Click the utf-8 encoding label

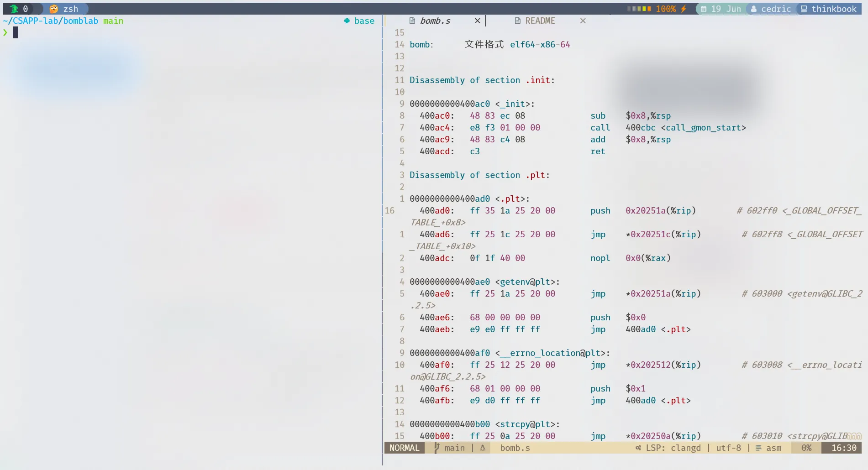(x=728, y=448)
